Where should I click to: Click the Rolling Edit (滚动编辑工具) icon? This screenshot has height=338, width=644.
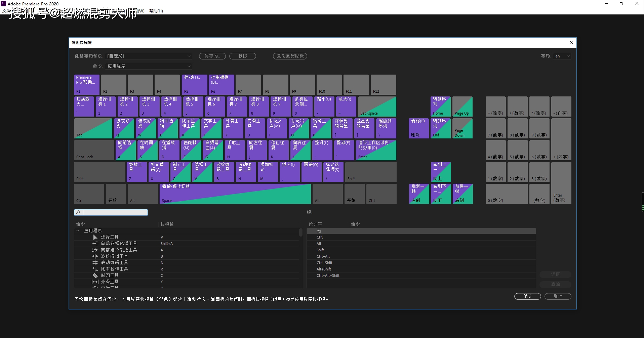click(x=95, y=263)
